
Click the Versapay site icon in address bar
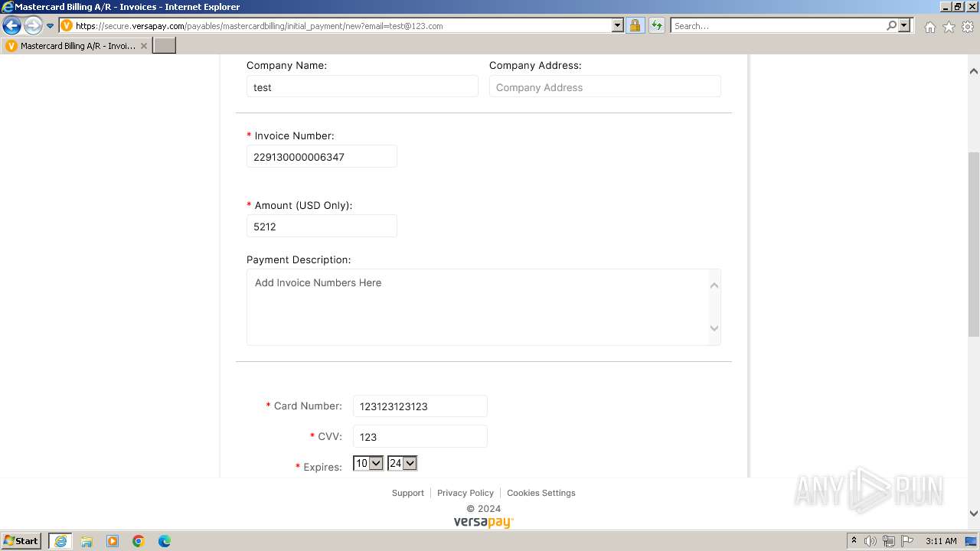coord(67,26)
